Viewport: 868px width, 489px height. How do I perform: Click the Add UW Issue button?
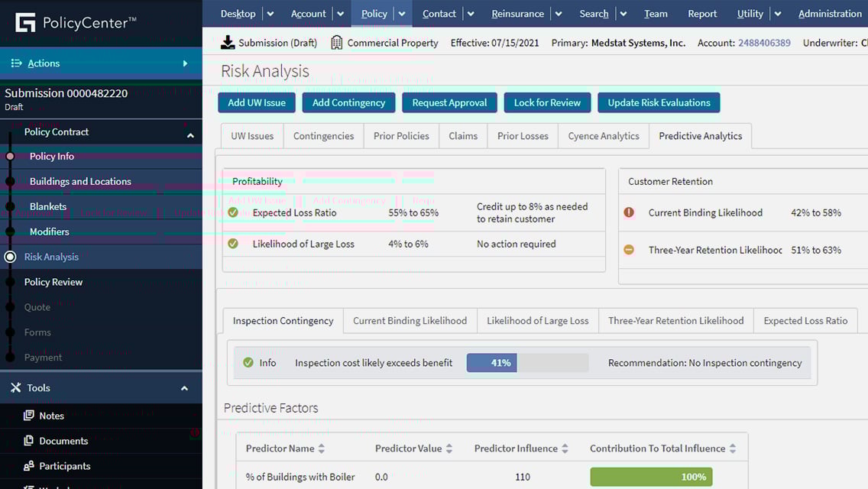(256, 102)
